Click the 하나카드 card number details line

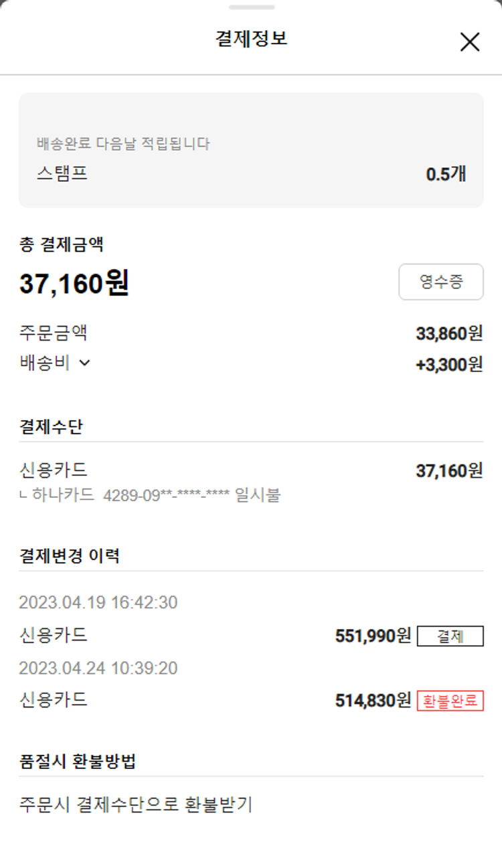click(151, 496)
